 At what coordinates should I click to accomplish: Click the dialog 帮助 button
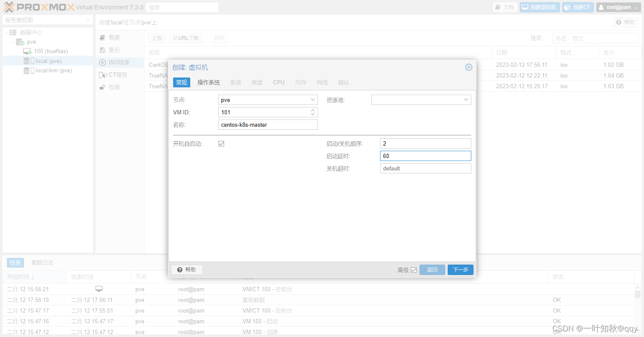pyautogui.click(x=187, y=270)
